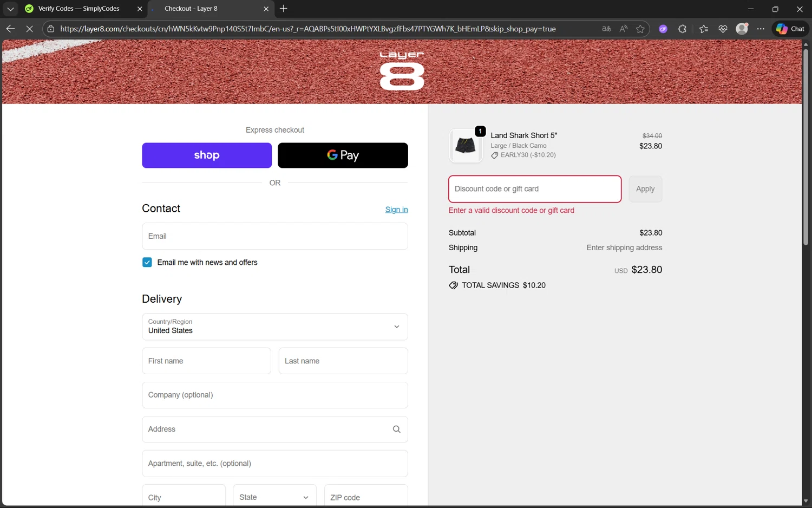Close the Verify Codes tab
812x508 pixels.
(140, 9)
